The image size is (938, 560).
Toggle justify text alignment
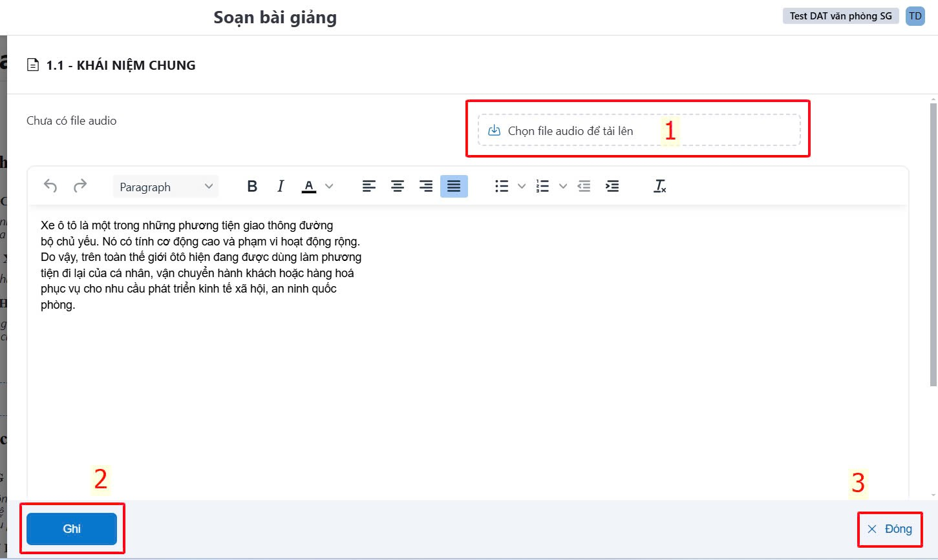pyautogui.click(x=454, y=187)
